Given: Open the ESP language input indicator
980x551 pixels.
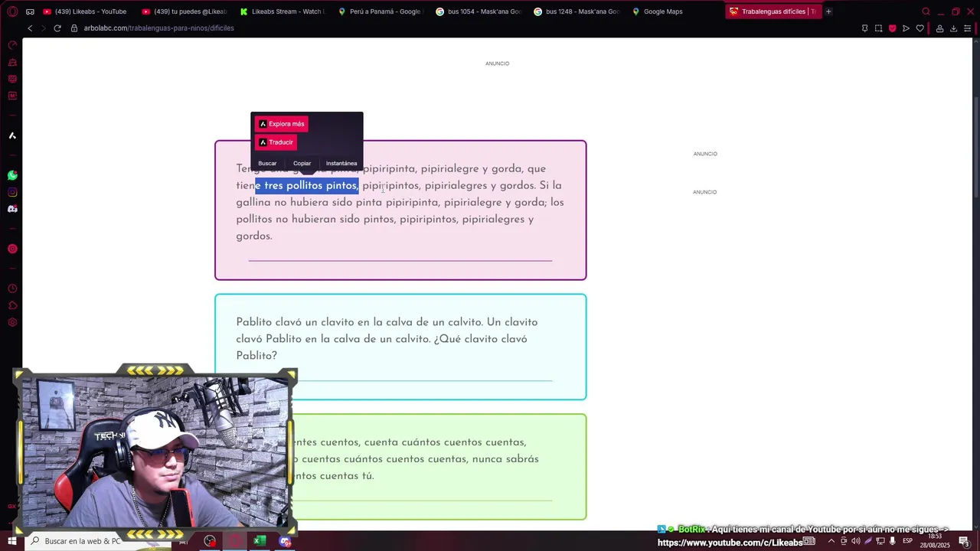Looking at the screenshot, I should coord(907,541).
